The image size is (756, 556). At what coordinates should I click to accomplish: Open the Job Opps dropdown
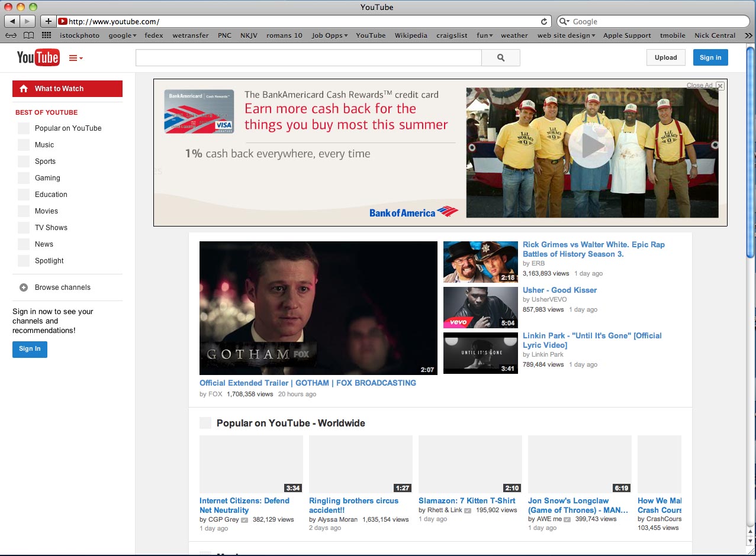coord(329,35)
